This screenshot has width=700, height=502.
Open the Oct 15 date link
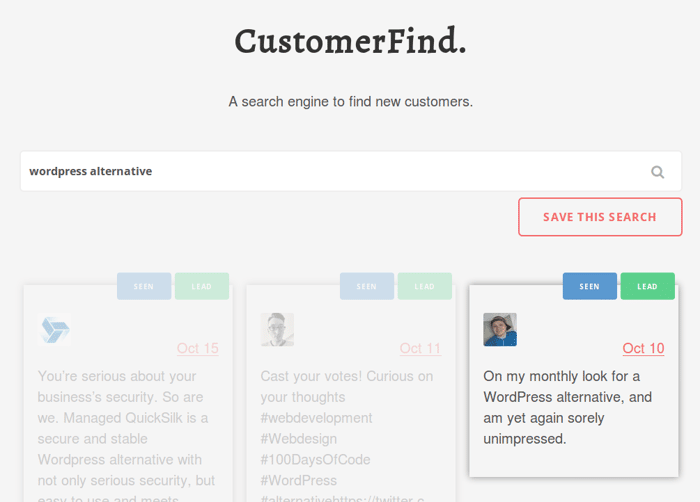tap(198, 348)
